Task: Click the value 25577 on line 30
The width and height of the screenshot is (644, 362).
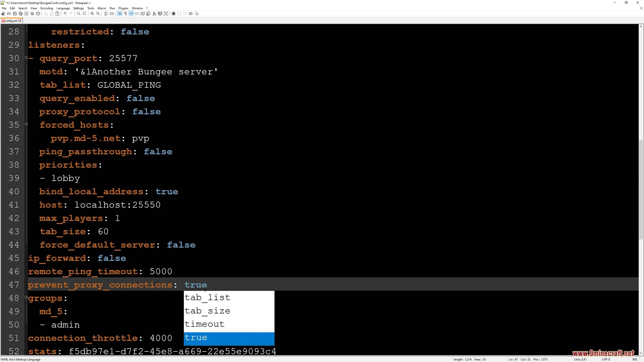Action: [x=123, y=58]
